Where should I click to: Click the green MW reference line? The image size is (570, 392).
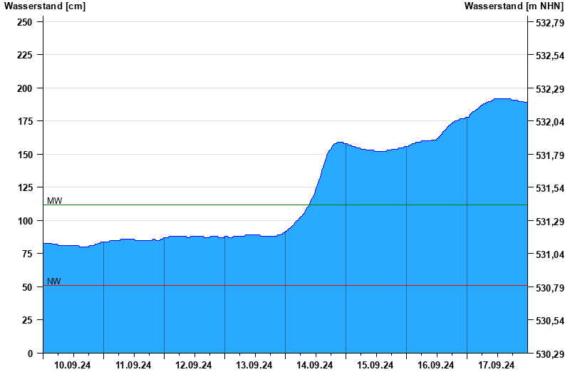[286, 205]
